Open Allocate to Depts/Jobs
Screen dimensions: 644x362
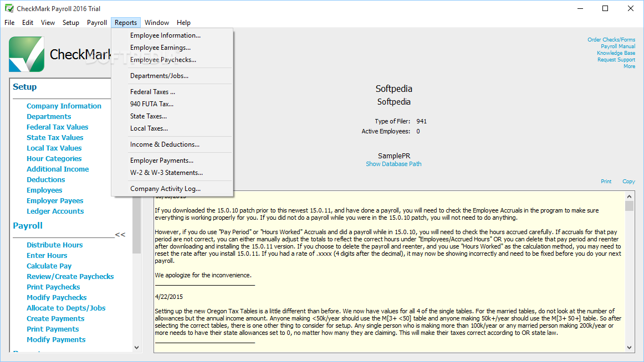pyautogui.click(x=66, y=308)
